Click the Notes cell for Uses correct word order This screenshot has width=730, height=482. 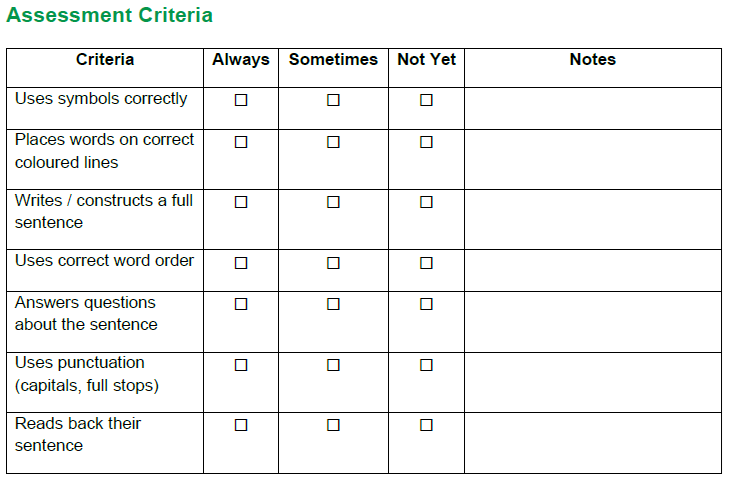[x=592, y=270]
